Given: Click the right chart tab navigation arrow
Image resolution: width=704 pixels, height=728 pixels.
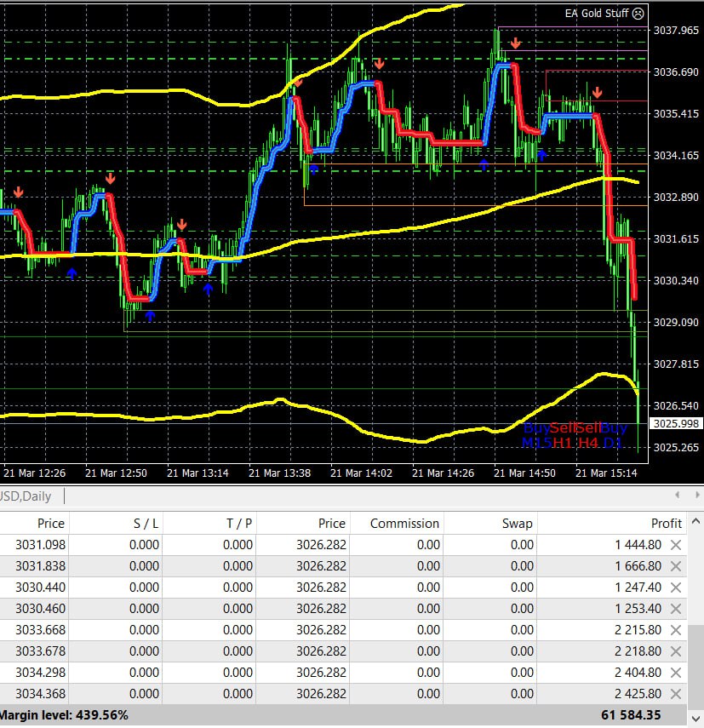Looking at the screenshot, I should pos(696,496).
